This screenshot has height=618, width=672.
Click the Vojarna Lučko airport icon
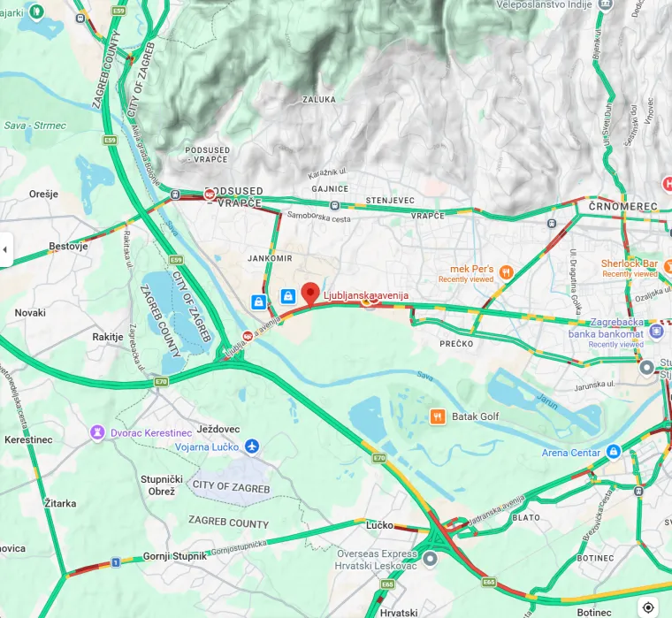pyautogui.click(x=252, y=446)
